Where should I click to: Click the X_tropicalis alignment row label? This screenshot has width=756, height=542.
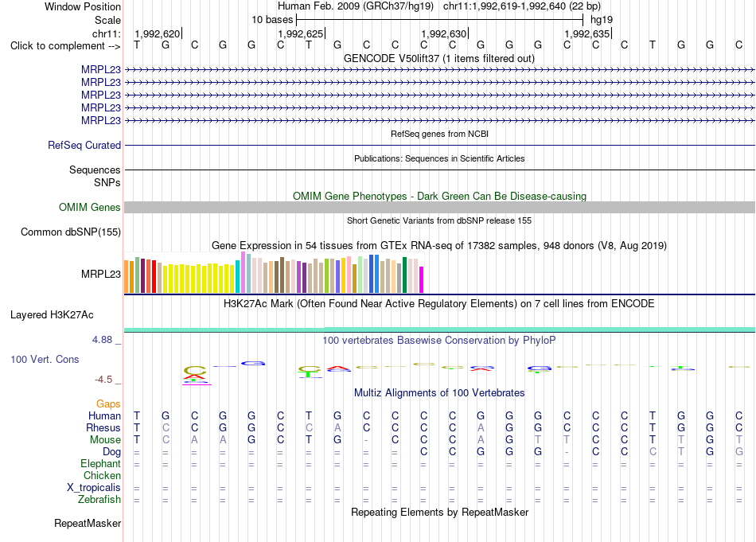click(94, 488)
